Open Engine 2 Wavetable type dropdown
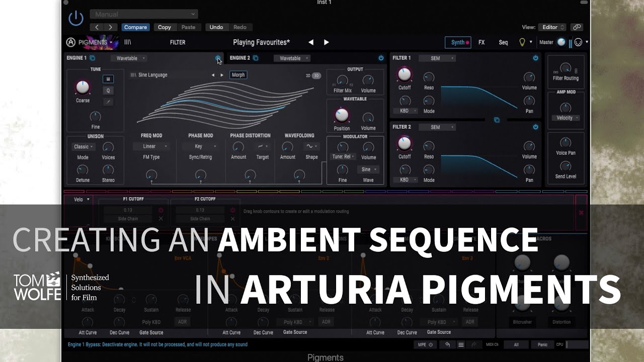 click(x=293, y=58)
